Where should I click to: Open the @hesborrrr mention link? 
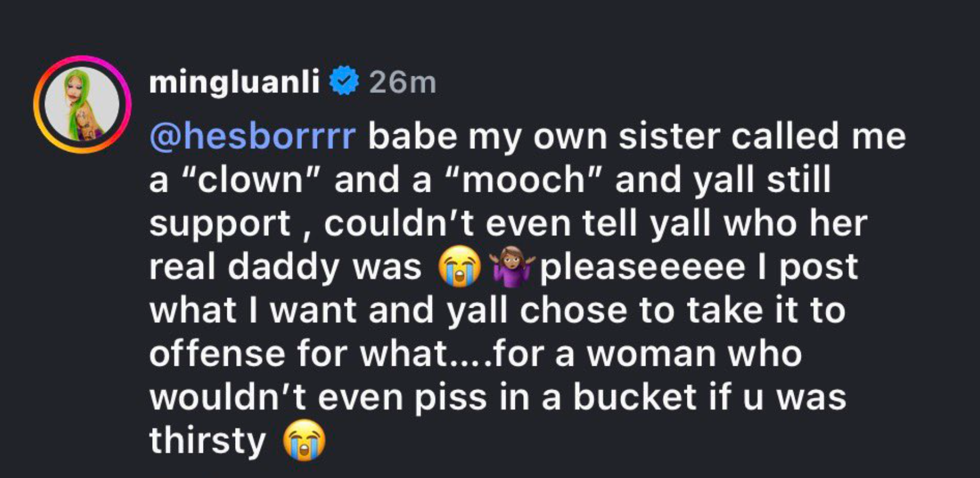pos(252,136)
